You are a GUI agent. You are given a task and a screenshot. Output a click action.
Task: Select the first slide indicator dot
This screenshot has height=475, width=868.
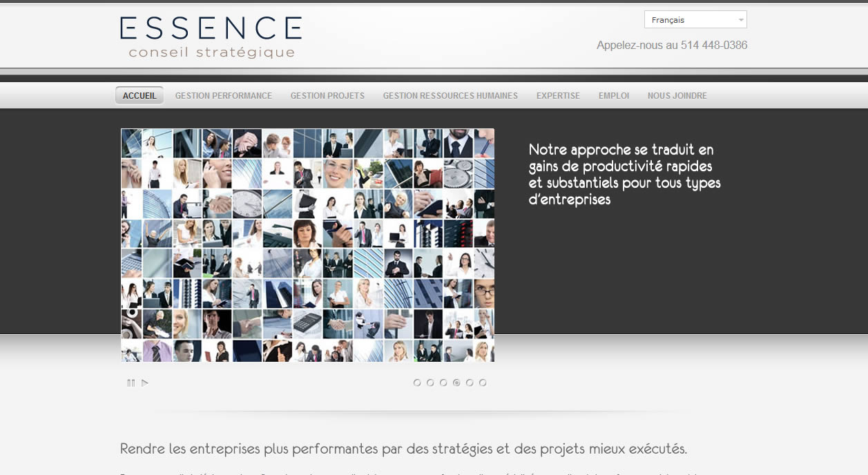417,382
